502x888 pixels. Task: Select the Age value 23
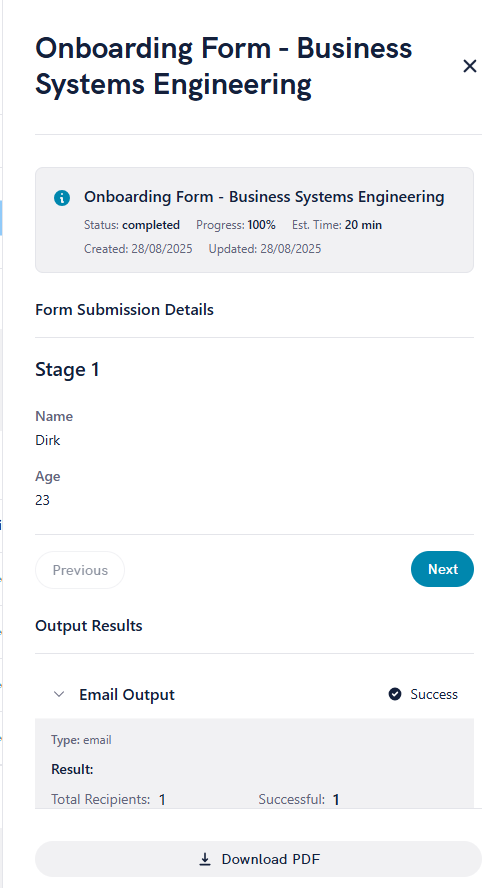click(x=42, y=500)
